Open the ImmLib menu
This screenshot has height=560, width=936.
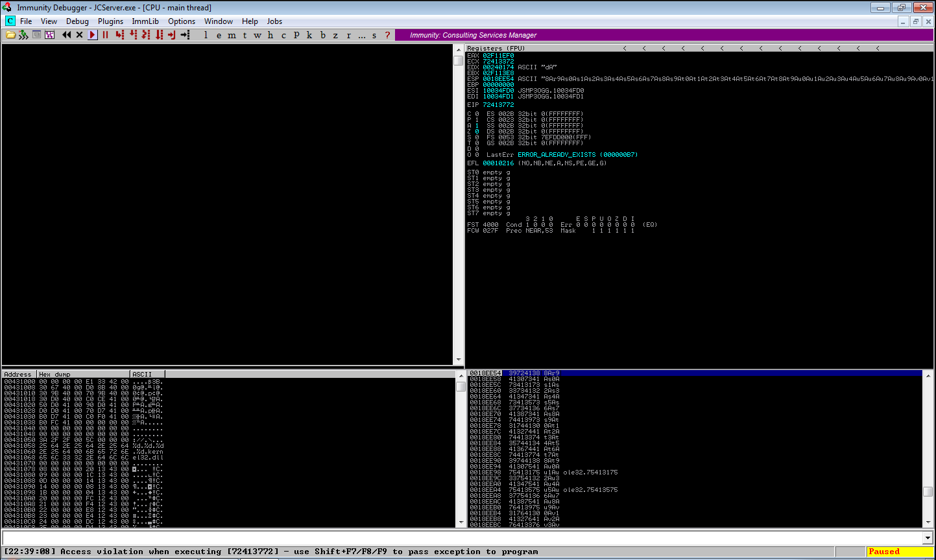(145, 21)
